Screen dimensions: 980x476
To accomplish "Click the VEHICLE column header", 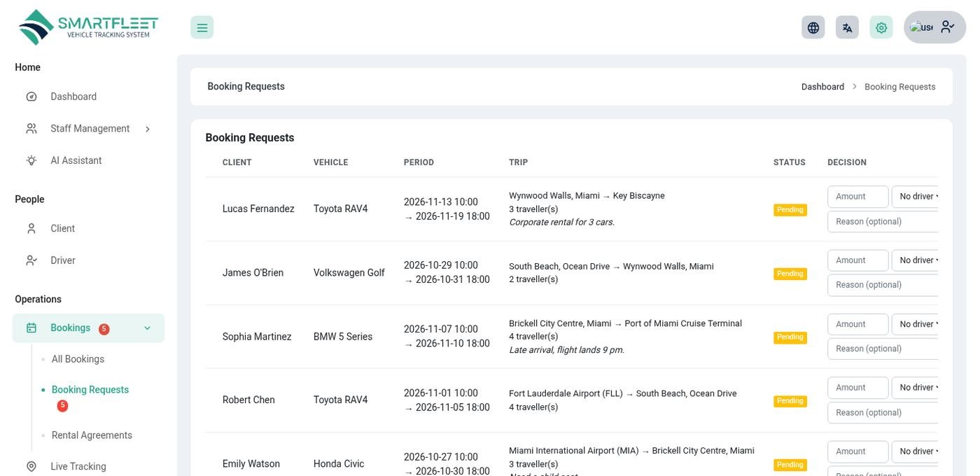I will tap(330, 162).
